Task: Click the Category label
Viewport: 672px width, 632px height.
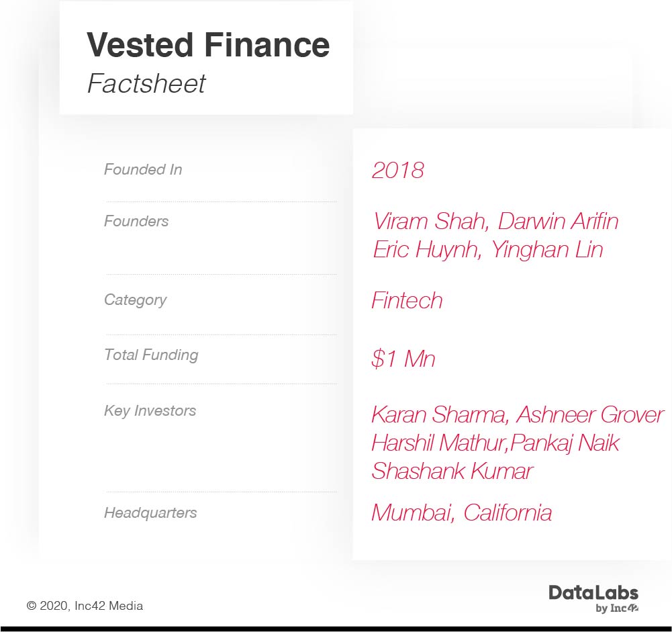Action: [x=136, y=300]
